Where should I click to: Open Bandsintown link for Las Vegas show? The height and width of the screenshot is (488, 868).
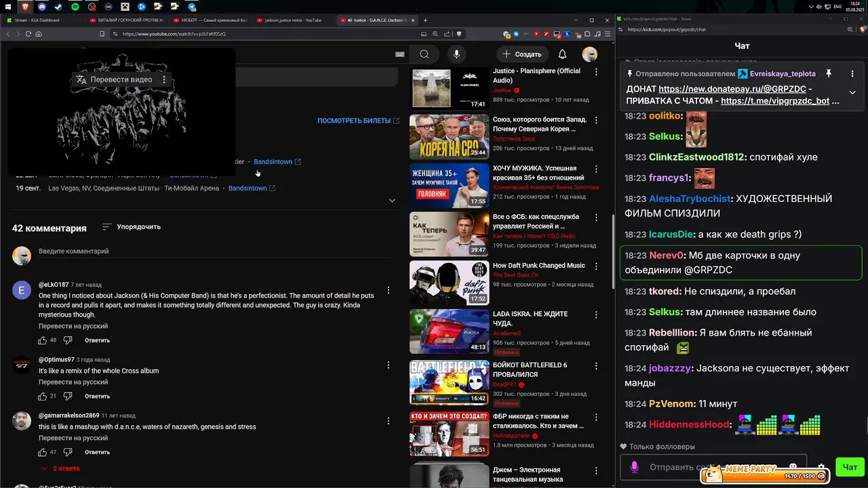click(252, 188)
